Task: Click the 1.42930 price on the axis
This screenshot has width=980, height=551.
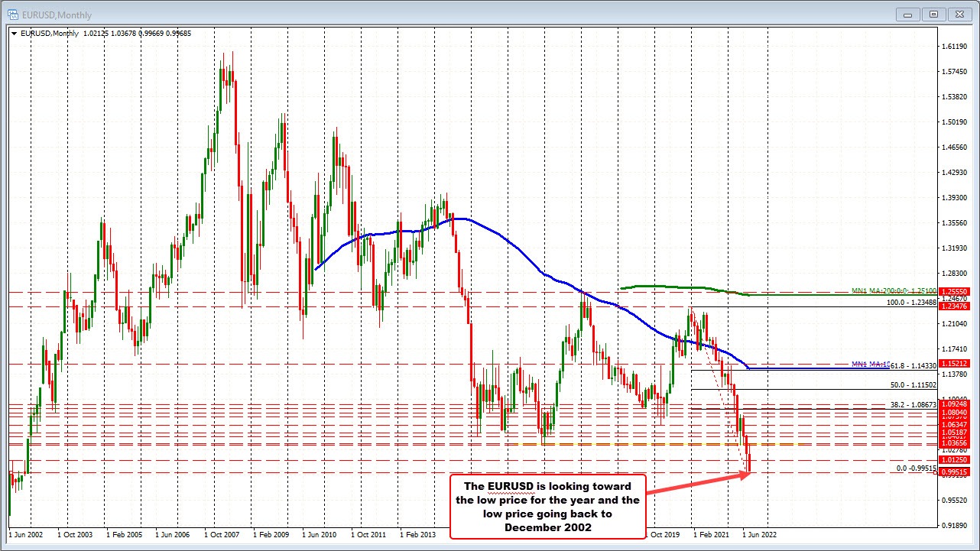Action: tap(955, 173)
